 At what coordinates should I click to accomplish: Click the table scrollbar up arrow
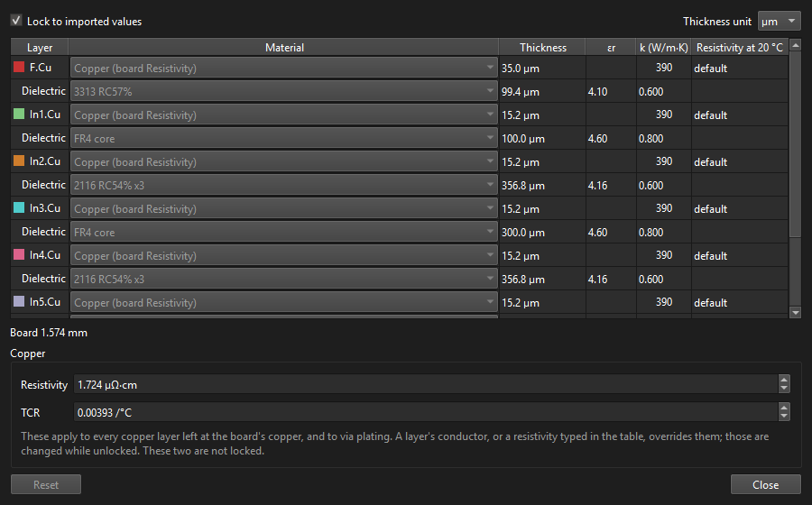tap(796, 44)
